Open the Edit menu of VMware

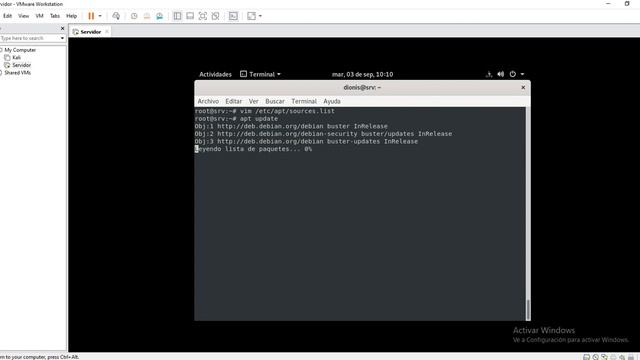pyautogui.click(x=7, y=16)
